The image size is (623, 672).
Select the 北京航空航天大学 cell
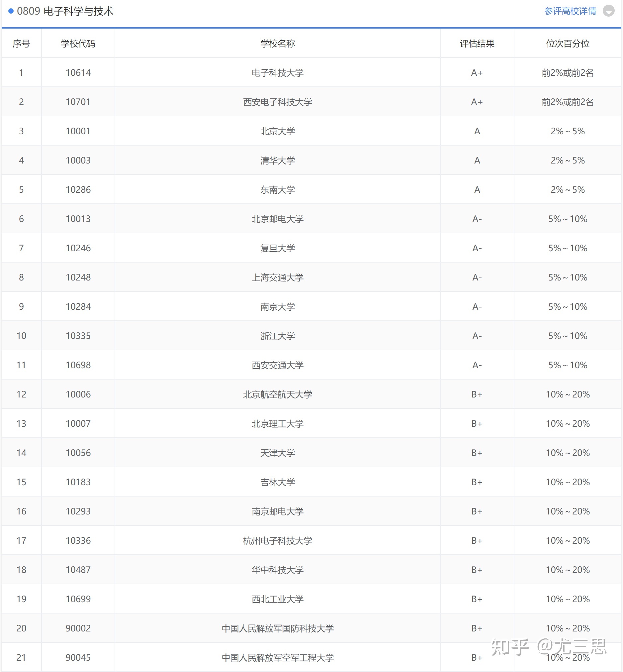tap(277, 394)
